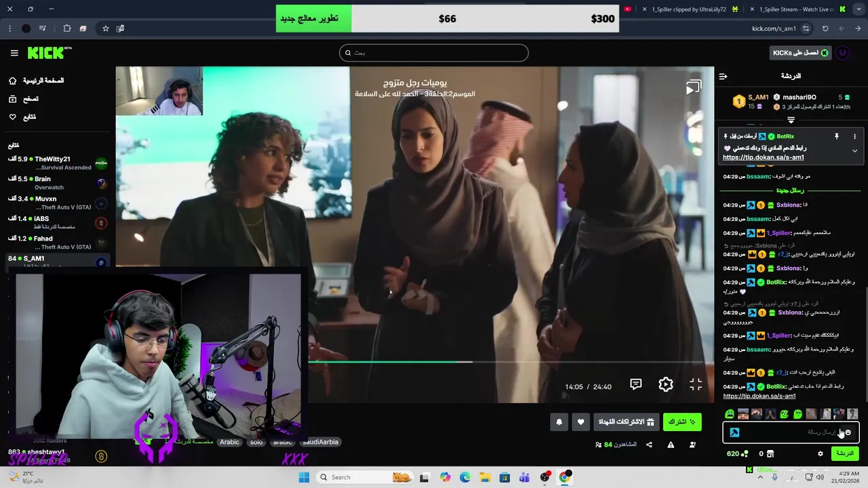868x488 pixels.
Task: Click the solo stream tag
Action: click(256, 442)
